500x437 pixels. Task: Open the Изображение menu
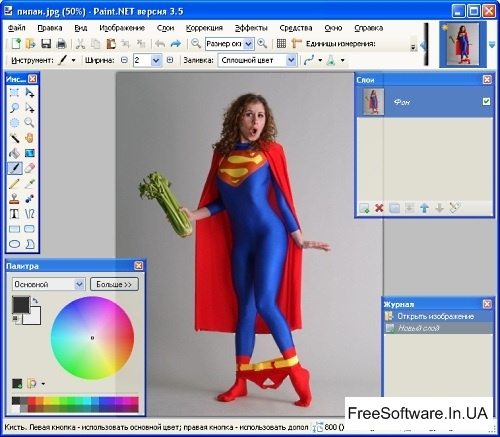122,28
